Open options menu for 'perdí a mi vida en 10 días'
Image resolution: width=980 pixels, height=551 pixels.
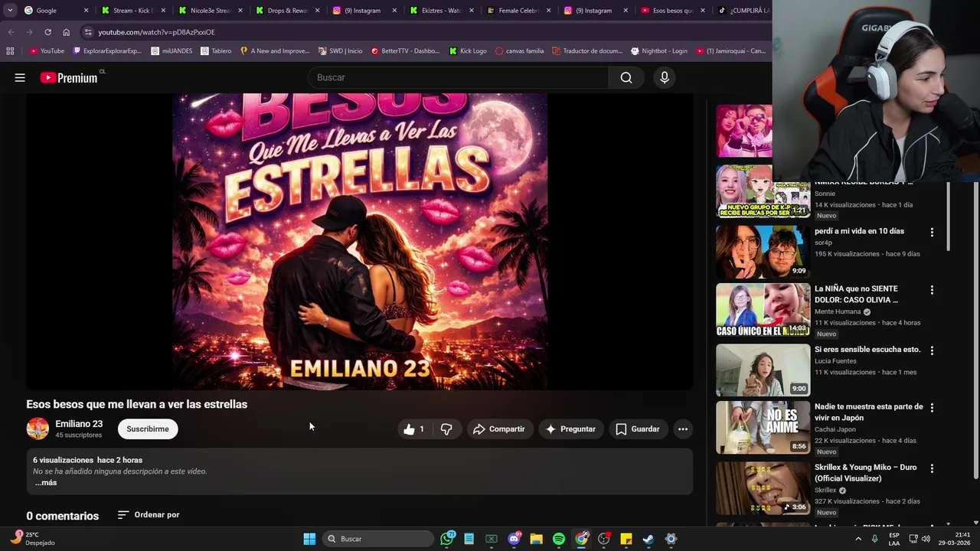(x=932, y=232)
